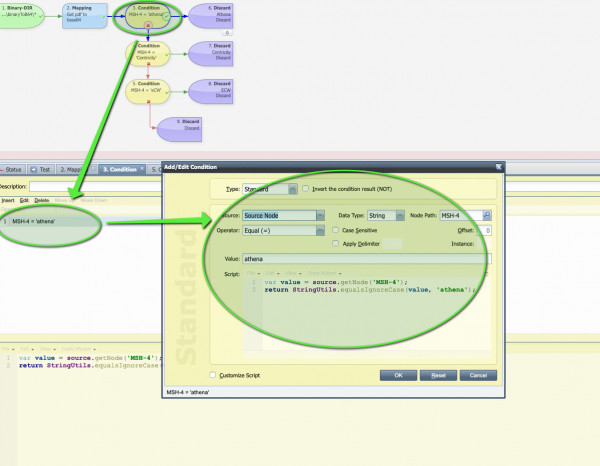Click into the Node Path field MSH-4
600x466 pixels.
click(x=461, y=215)
